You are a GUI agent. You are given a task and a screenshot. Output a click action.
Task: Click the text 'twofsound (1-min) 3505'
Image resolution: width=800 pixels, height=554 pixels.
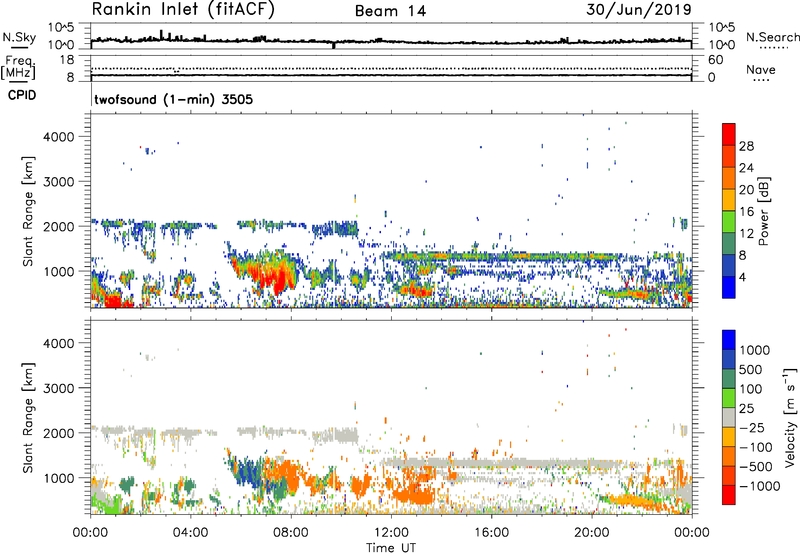(x=173, y=99)
